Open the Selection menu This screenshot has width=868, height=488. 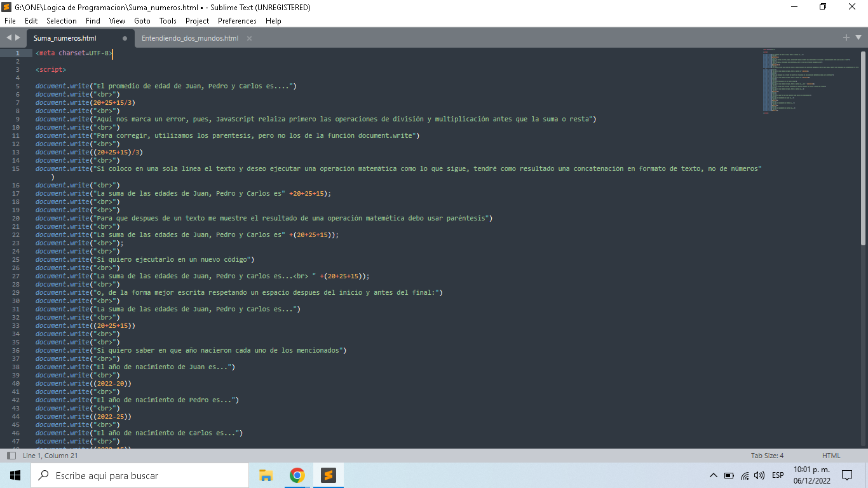tap(62, 21)
